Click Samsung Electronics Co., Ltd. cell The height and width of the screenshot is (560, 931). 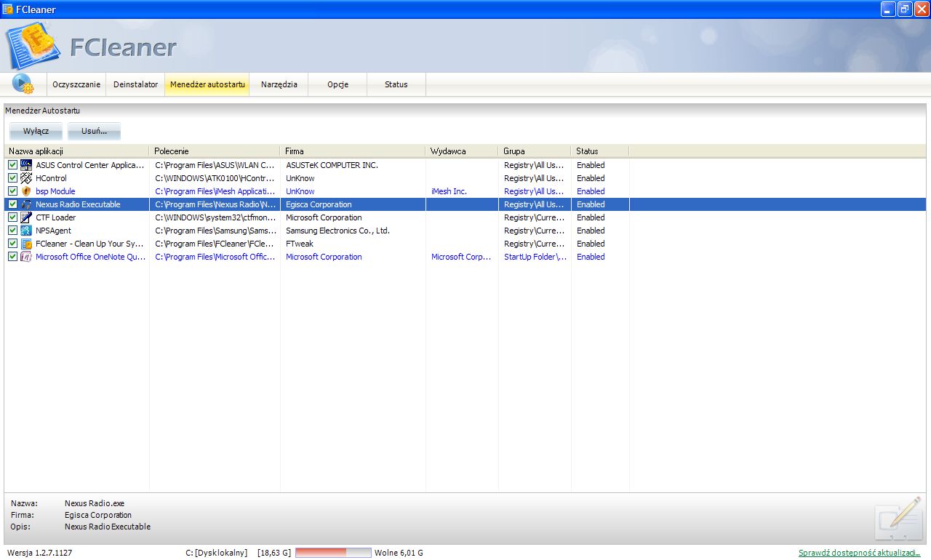pyautogui.click(x=337, y=231)
